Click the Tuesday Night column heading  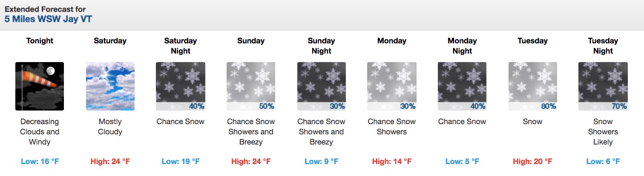pos(603,46)
